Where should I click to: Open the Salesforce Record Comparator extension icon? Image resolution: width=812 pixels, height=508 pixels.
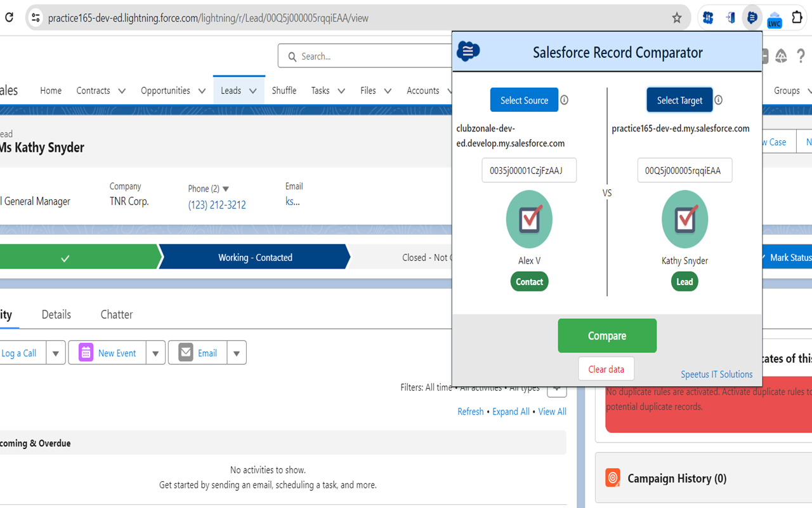coord(752,18)
